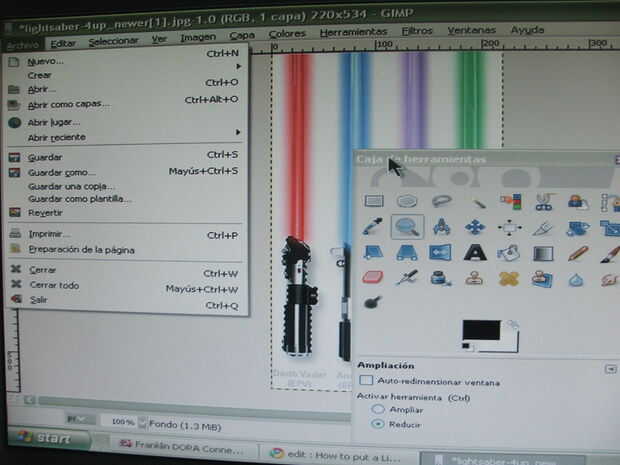Choose Nuevo... from Archivo menu

click(125, 60)
